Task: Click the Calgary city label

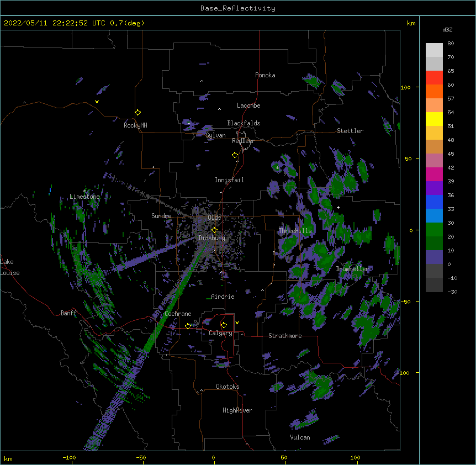Action: coord(220,333)
